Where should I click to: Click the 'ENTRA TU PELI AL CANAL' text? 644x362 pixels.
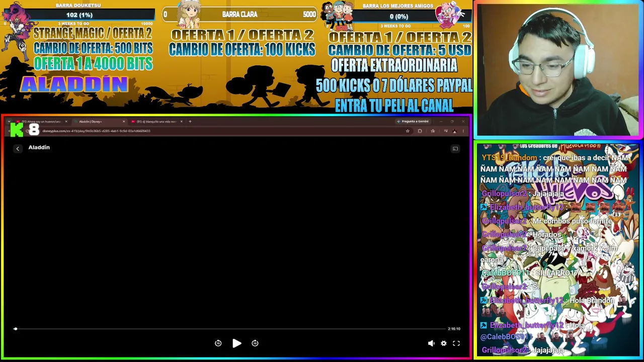coord(394,106)
